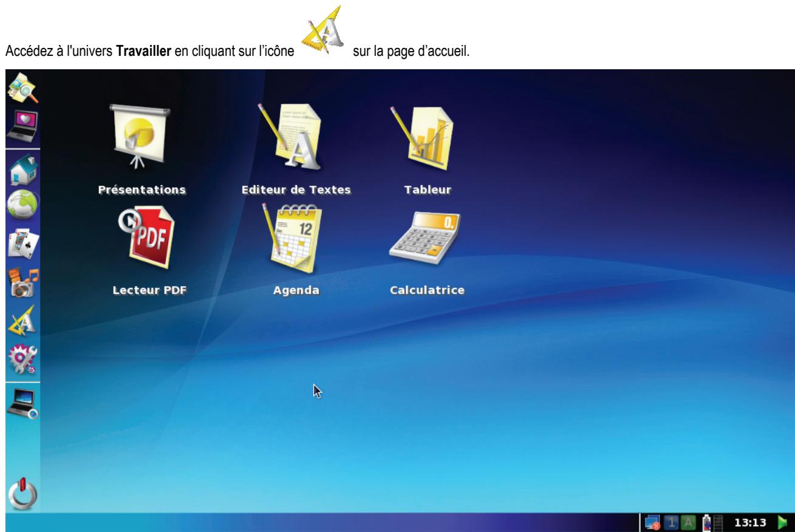Click the 13:13 clock
Image resolution: width=795 pixels, height=532 pixels.
click(751, 522)
